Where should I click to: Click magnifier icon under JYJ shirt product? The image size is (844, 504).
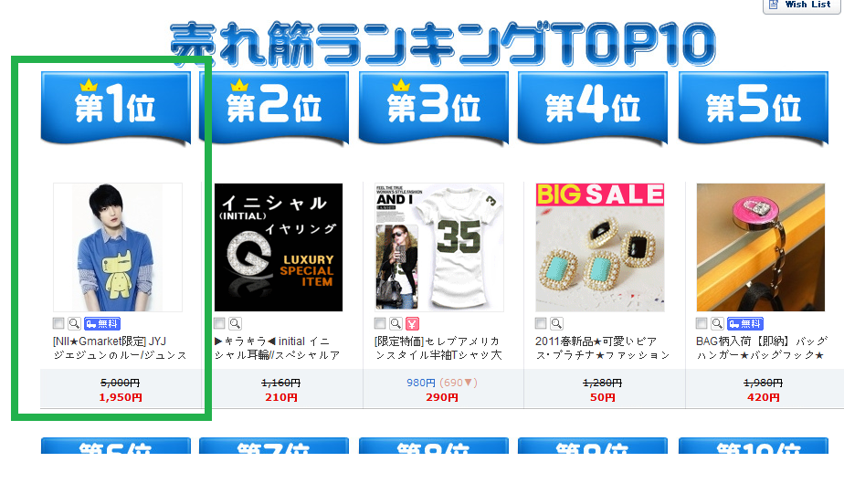(x=74, y=323)
